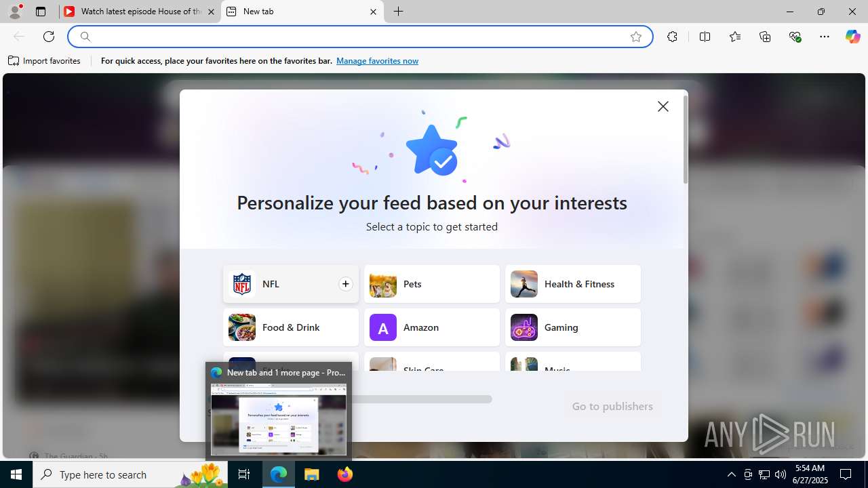Viewport: 868px width, 488px height.
Task: Click the Refresh page icon
Action: point(49,37)
